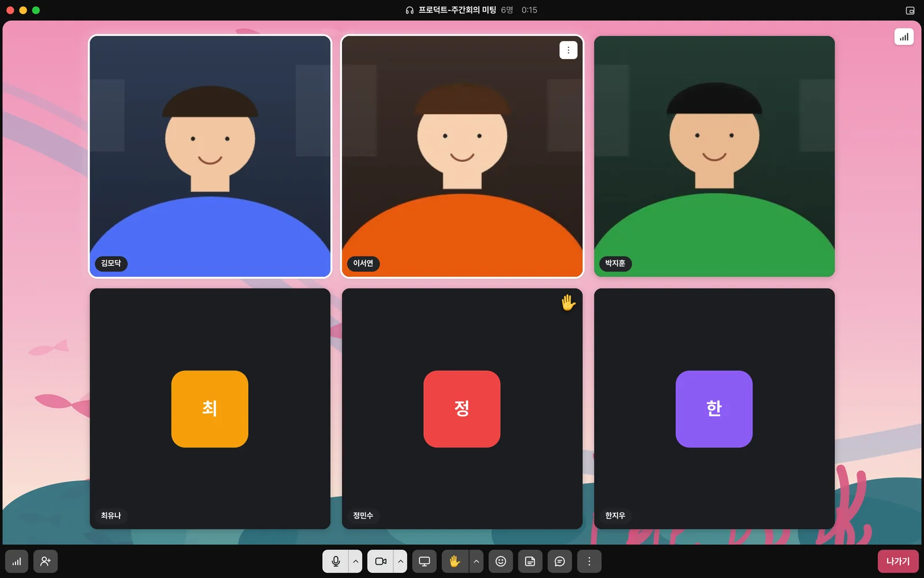Click the 나가기 leave button
924x578 pixels.
click(898, 561)
